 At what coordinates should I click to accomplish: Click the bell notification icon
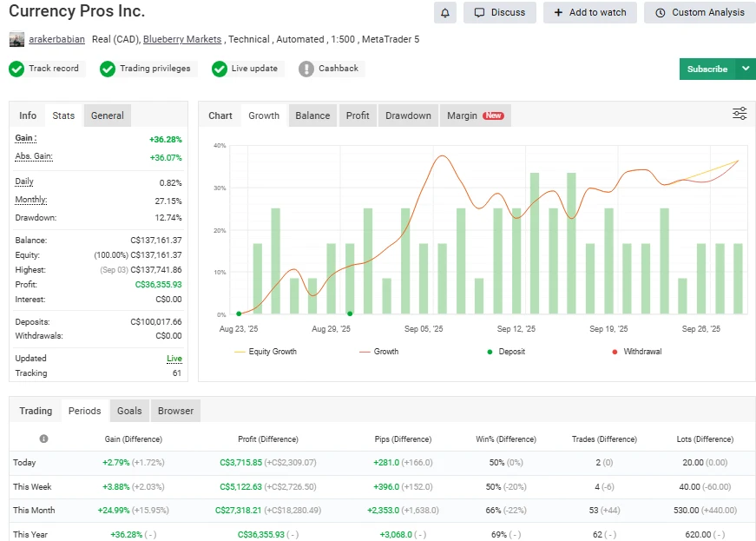coord(445,12)
